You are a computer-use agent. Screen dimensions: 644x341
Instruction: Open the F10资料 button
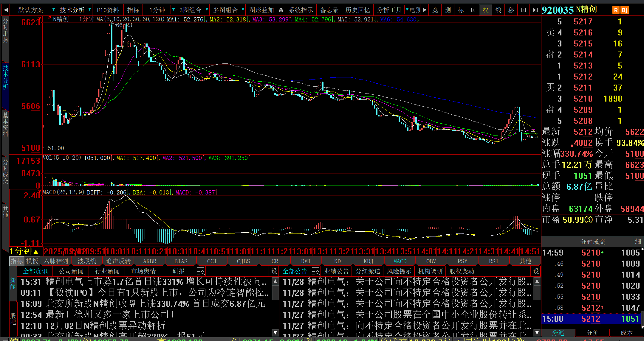click(108, 10)
